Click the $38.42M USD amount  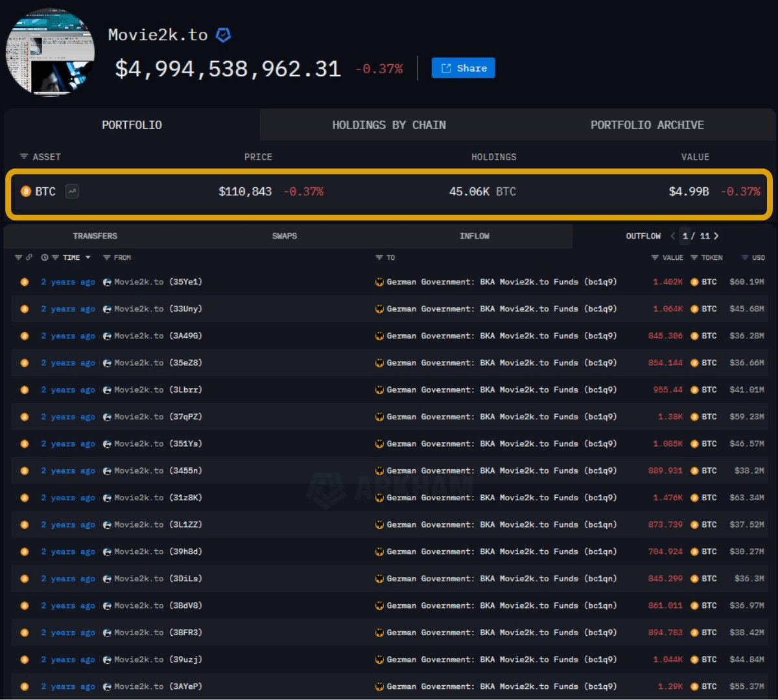tap(747, 633)
